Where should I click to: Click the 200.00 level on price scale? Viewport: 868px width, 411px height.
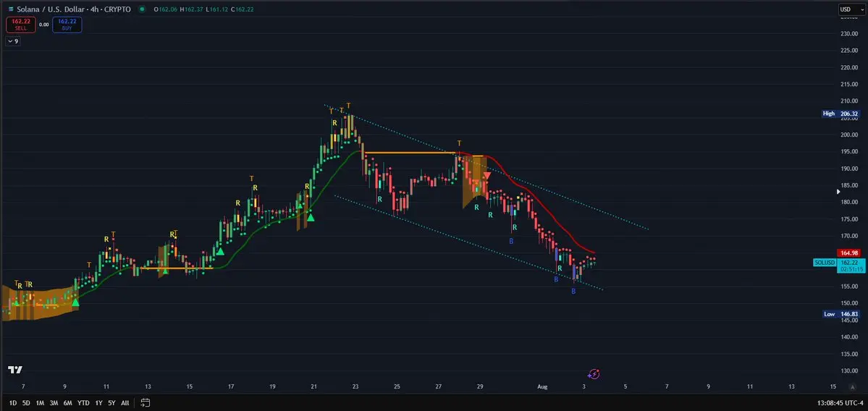click(x=848, y=135)
